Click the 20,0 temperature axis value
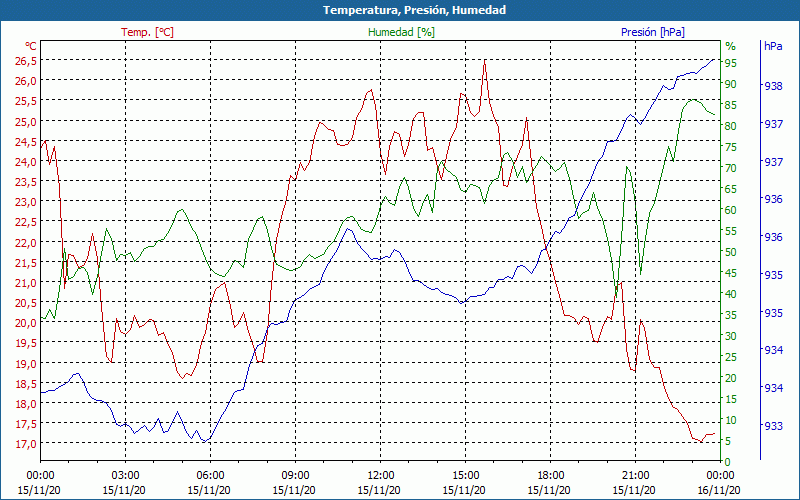Viewport: 800px width, 500px height. (x=26, y=323)
